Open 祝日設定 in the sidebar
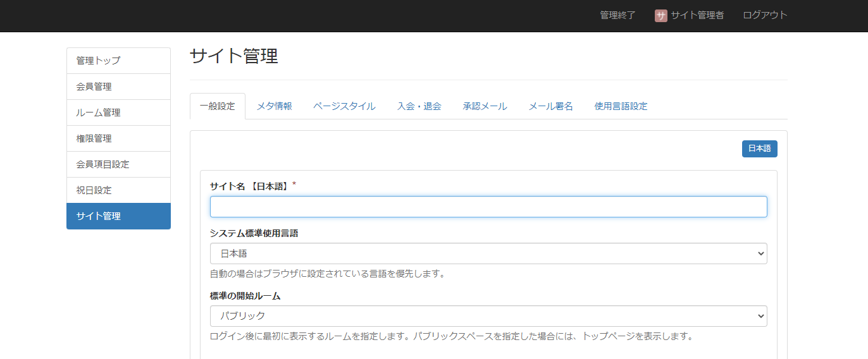Image resolution: width=868 pixels, height=359 pixels. pyautogui.click(x=118, y=190)
